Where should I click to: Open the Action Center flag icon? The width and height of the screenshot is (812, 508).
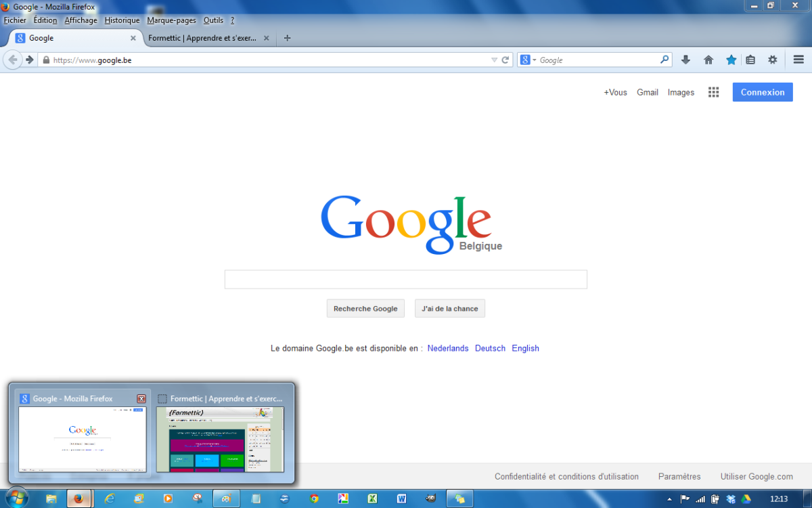point(685,499)
